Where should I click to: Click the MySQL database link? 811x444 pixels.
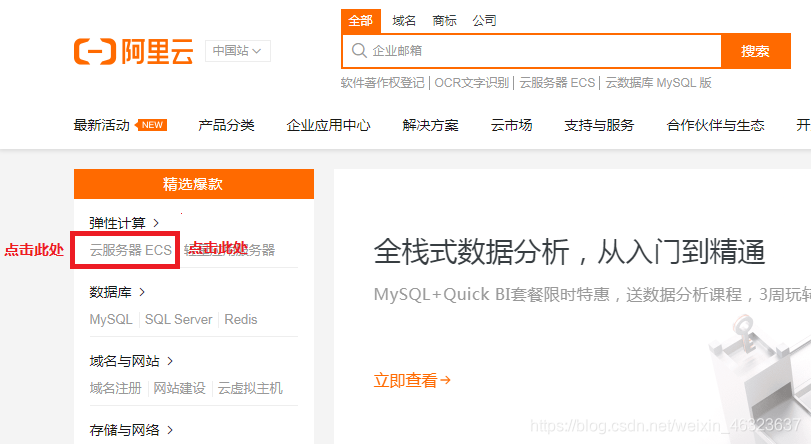pyautogui.click(x=111, y=319)
